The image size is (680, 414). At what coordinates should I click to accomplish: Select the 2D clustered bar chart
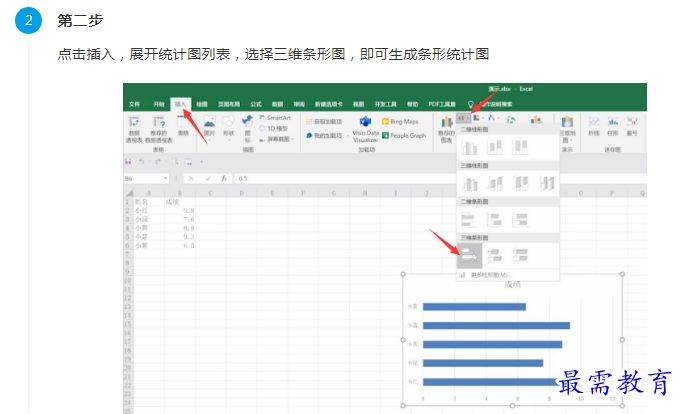coord(469,220)
